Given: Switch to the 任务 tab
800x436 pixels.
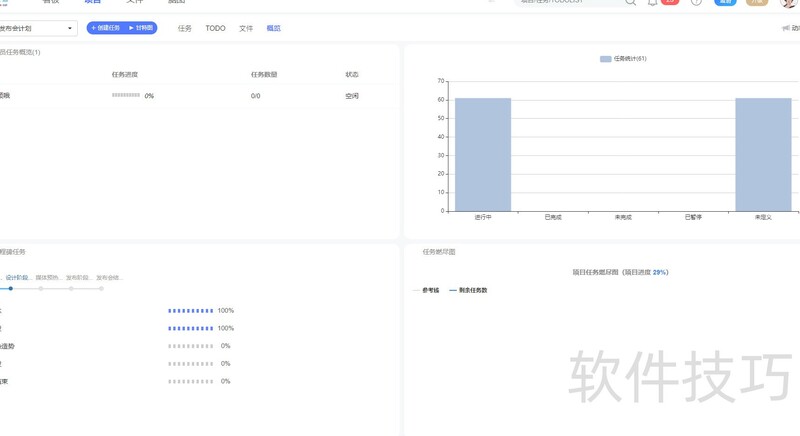Looking at the screenshot, I should [185, 28].
